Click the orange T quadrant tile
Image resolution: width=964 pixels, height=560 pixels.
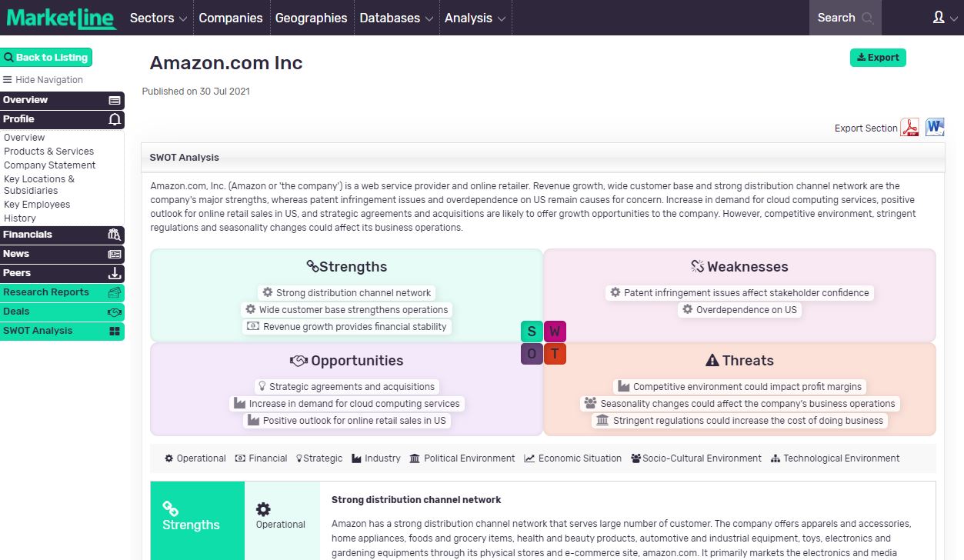coord(555,354)
